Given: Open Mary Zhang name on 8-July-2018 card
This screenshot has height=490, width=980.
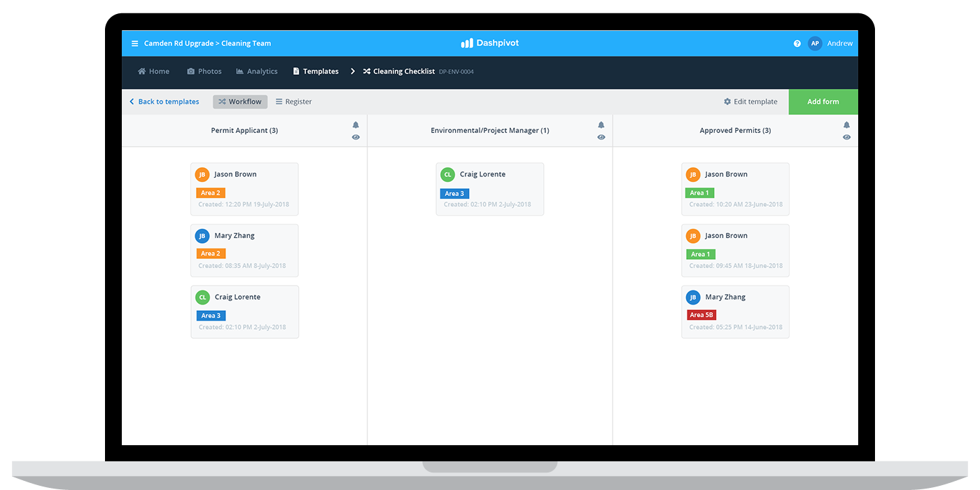Looking at the screenshot, I should (234, 236).
